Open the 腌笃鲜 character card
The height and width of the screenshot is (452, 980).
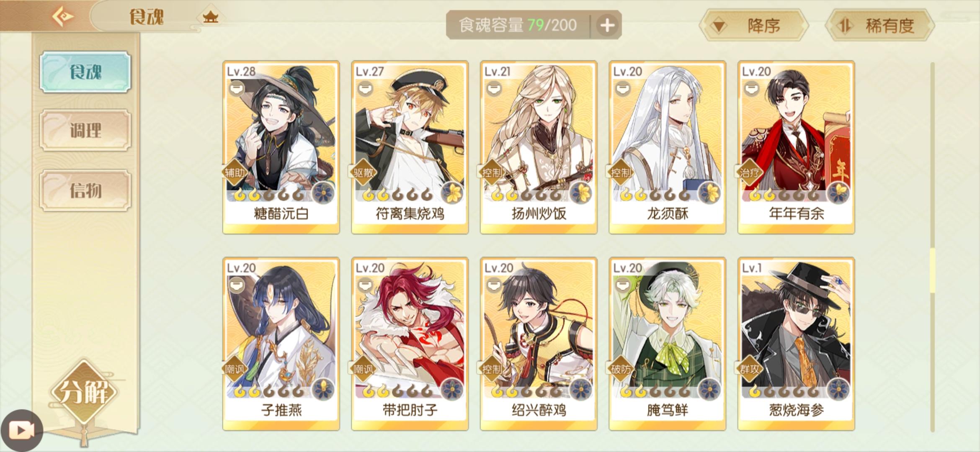[x=668, y=344]
